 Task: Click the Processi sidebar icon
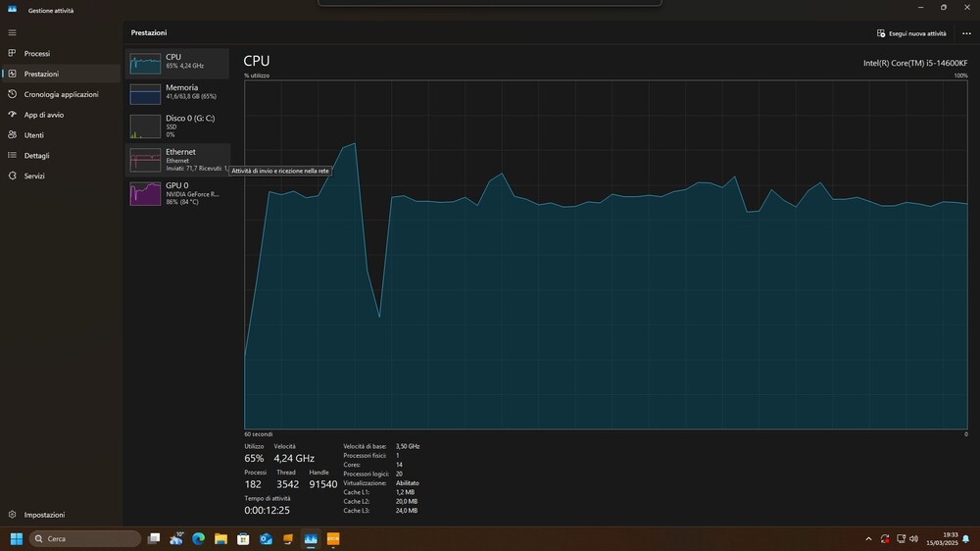(x=12, y=53)
